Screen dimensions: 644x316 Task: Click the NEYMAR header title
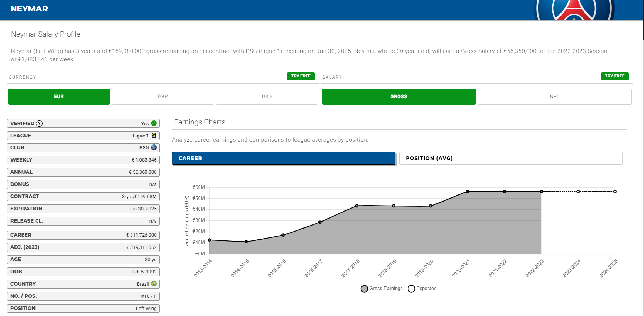[29, 9]
